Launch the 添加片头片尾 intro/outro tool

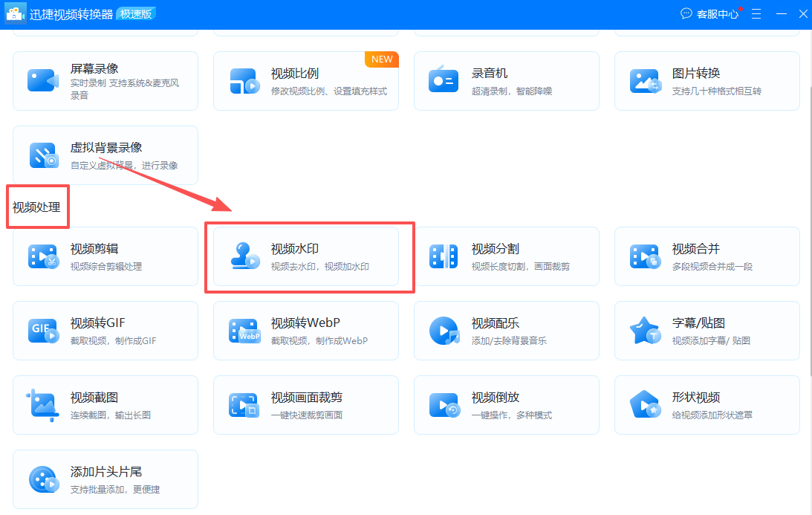tap(105, 479)
